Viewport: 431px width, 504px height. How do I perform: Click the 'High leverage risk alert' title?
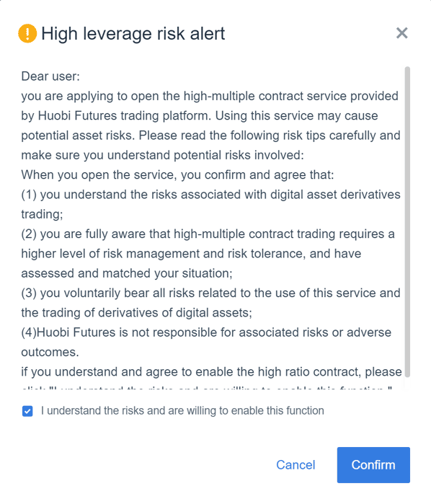[x=133, y=33]
